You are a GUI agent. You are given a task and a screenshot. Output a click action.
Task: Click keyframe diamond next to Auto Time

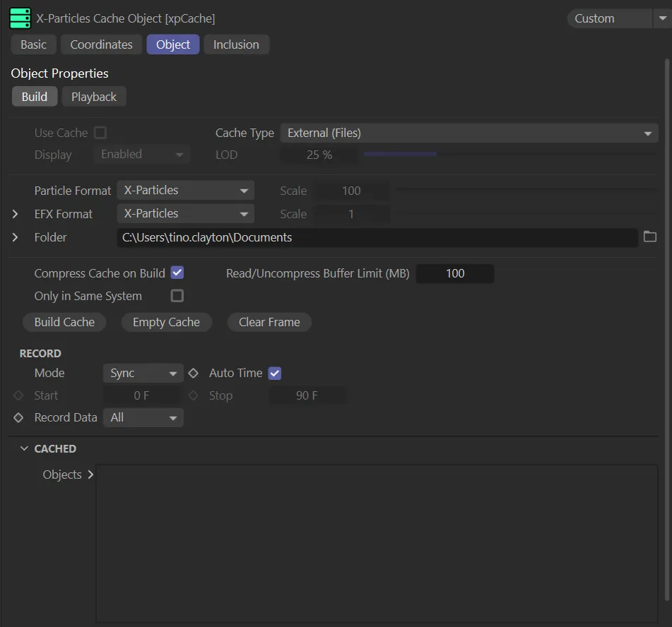[x=193, y=373]
